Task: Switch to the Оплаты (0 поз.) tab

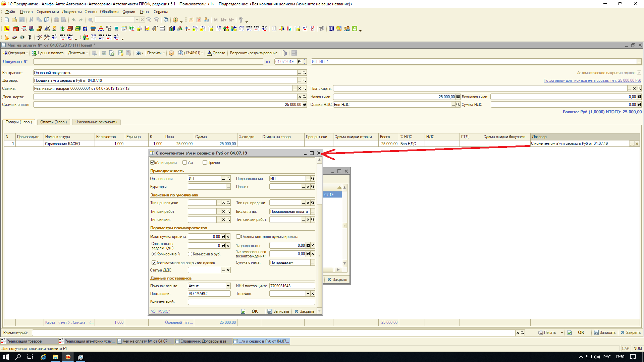Action: tap(54, 122)
